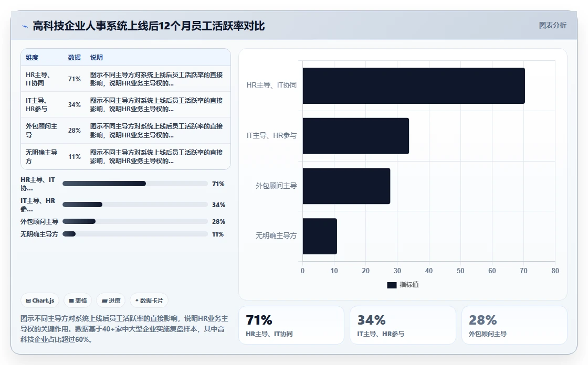Click the 34% progress bar for IT主导、HR参...
The width and height of the screenshot is (588, 365).
point(135,205)
